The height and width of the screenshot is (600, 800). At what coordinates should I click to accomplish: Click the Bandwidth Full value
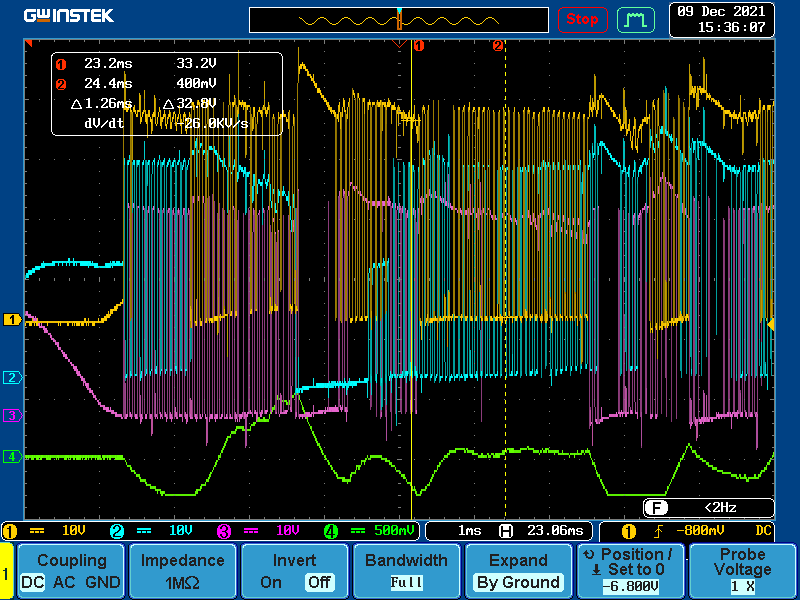407,582
